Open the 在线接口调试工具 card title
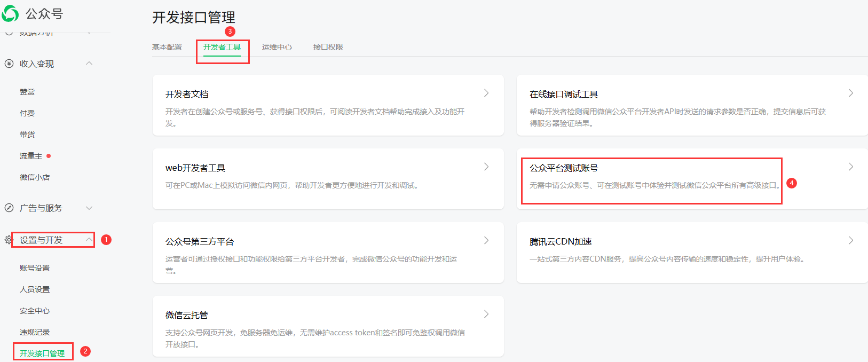 (x=564, y=94)
